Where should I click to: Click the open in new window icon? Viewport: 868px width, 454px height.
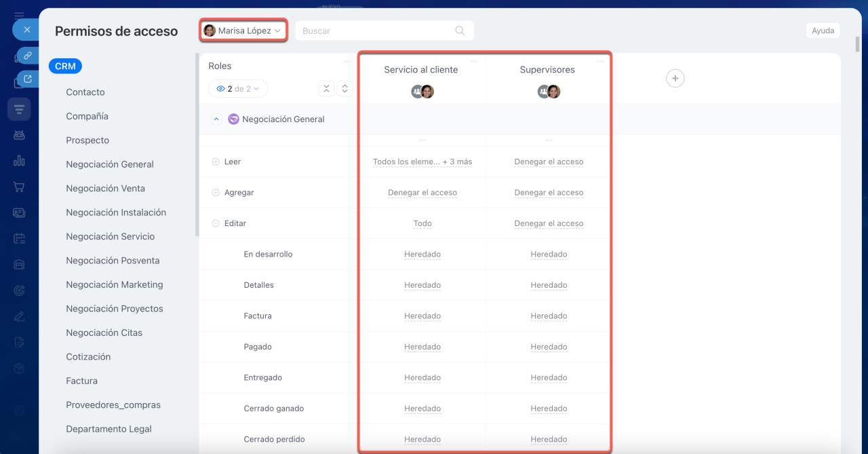pyautogui.click(x=28, y=79)
